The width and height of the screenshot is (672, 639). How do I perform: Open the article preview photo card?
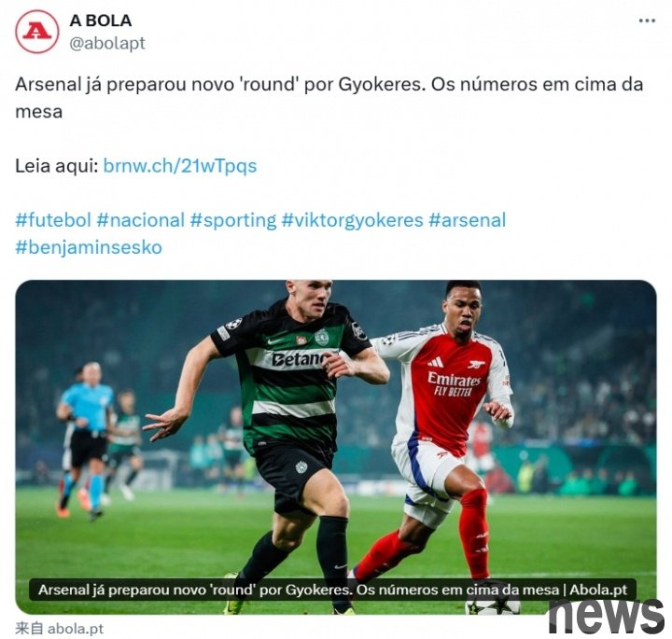point(336,447)
